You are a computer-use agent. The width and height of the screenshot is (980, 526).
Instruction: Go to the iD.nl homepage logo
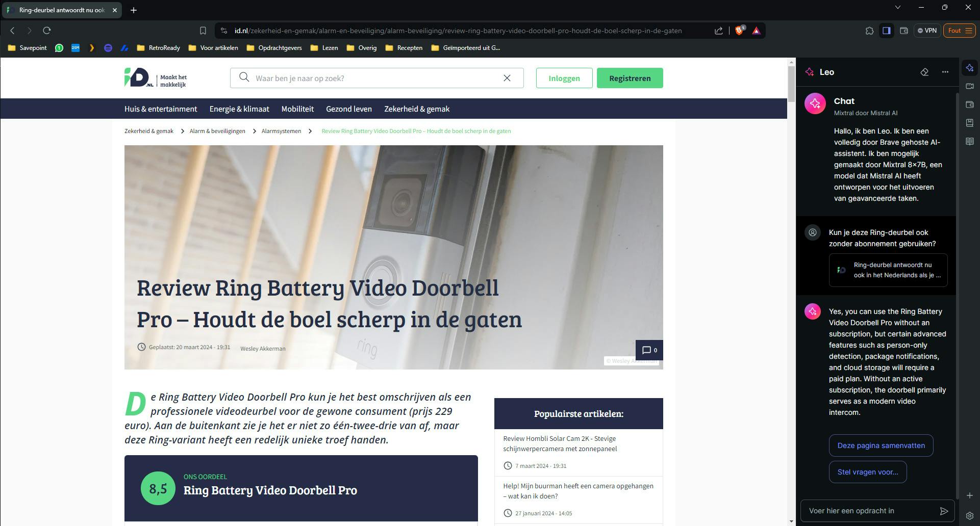[x=156, y=78]
